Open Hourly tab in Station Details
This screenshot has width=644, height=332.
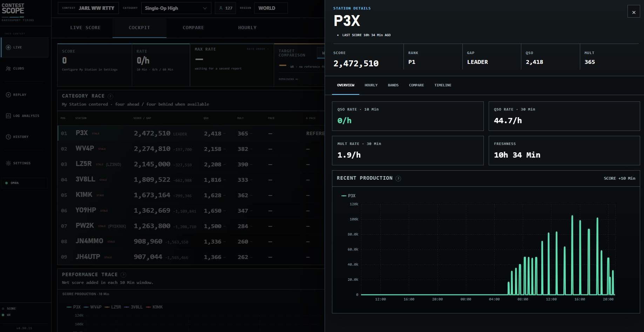[x=371, y=85]
